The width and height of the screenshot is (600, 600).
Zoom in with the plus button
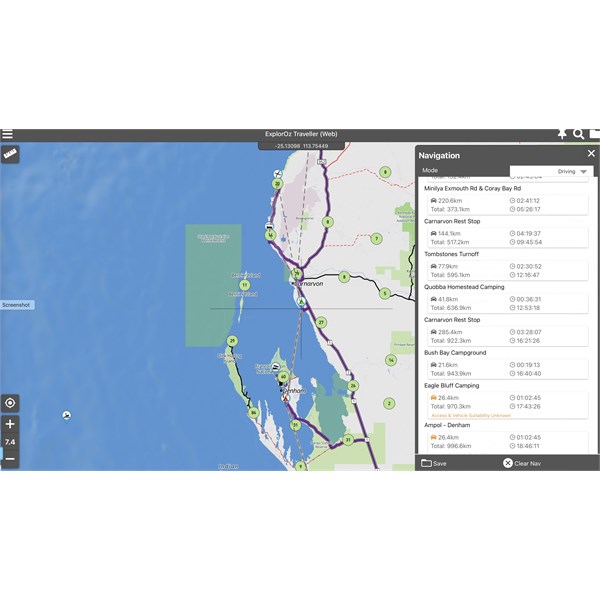click(x=10, y=424)
